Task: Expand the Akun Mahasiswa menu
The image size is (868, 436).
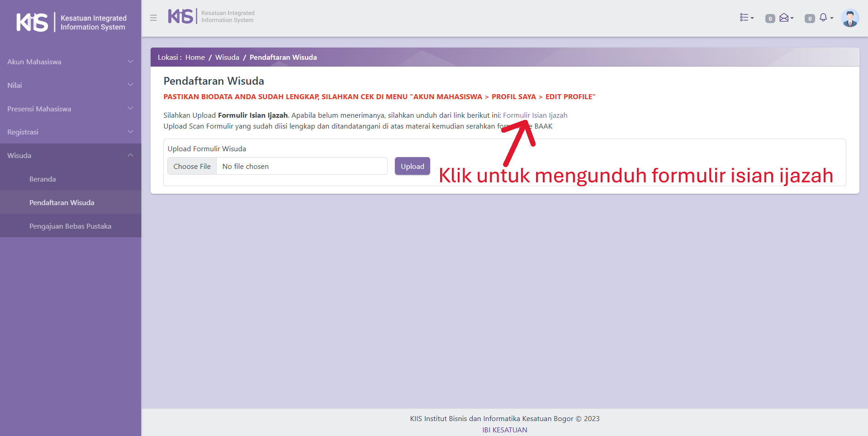Action: [x=70, y=62]
